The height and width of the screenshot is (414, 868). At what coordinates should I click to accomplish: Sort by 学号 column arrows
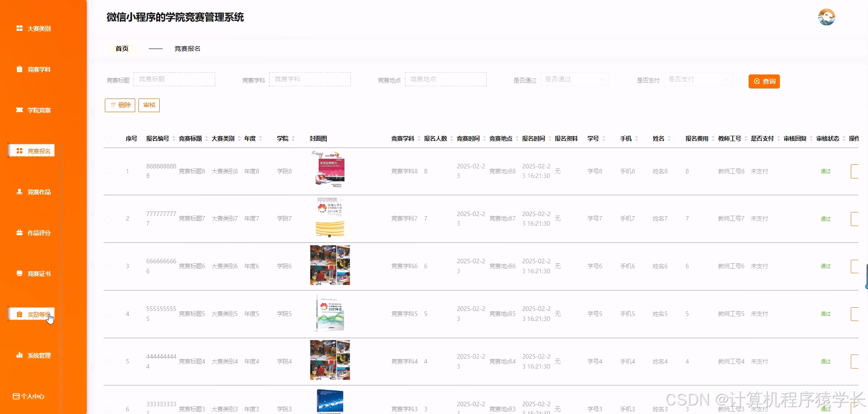[x=604, y=138]
